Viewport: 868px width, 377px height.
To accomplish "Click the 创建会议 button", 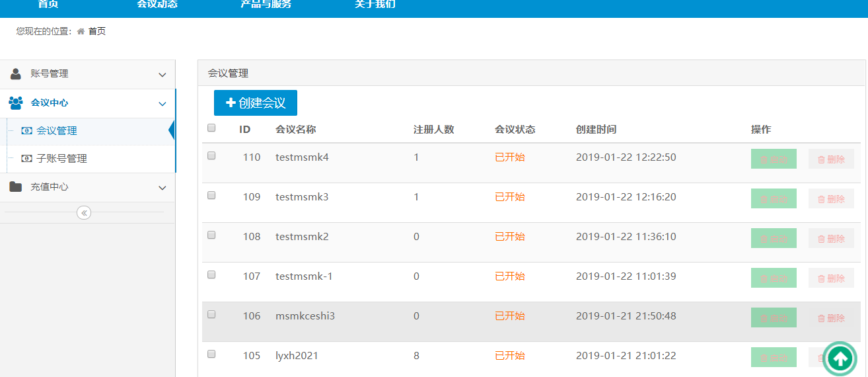I will point(256,103).
